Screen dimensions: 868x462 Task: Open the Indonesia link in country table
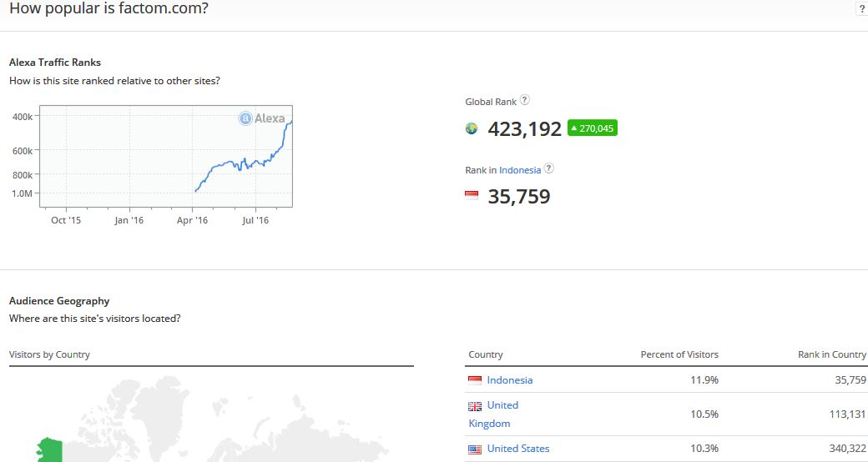tap(510, 380)
